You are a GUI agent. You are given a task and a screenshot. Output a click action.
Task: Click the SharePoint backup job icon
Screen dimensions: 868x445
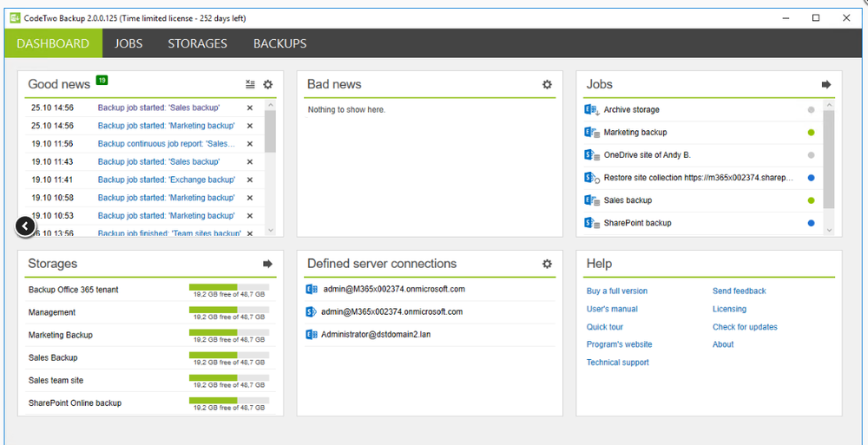click(592, 223)
